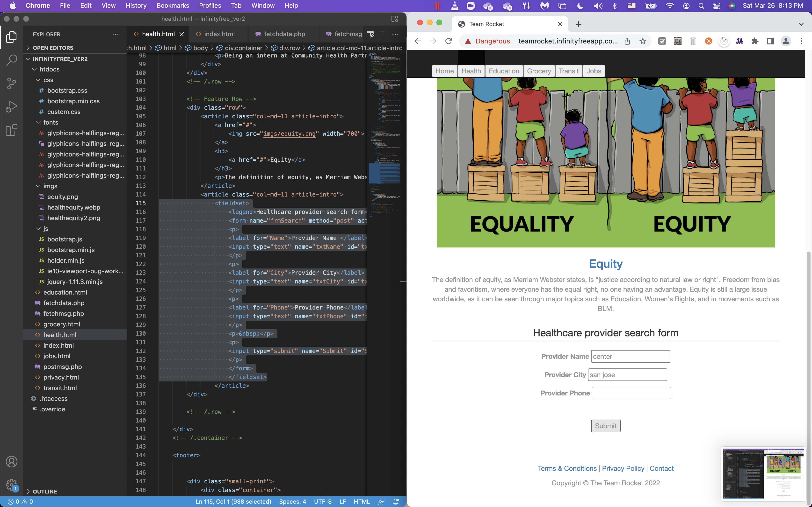Open the Bookmarks menu in menu bar
Image resolution: width=812 pixels, height=507 pixels.
[173, 6]
